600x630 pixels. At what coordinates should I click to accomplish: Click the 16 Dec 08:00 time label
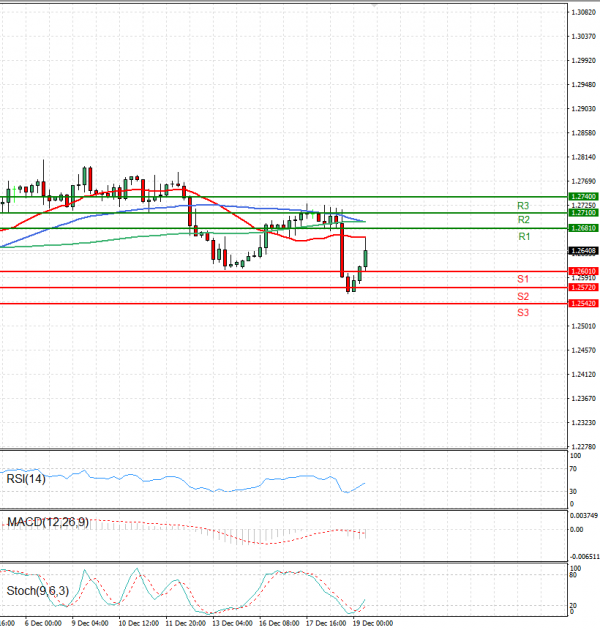pyautogui.click(x=279, y=623)
